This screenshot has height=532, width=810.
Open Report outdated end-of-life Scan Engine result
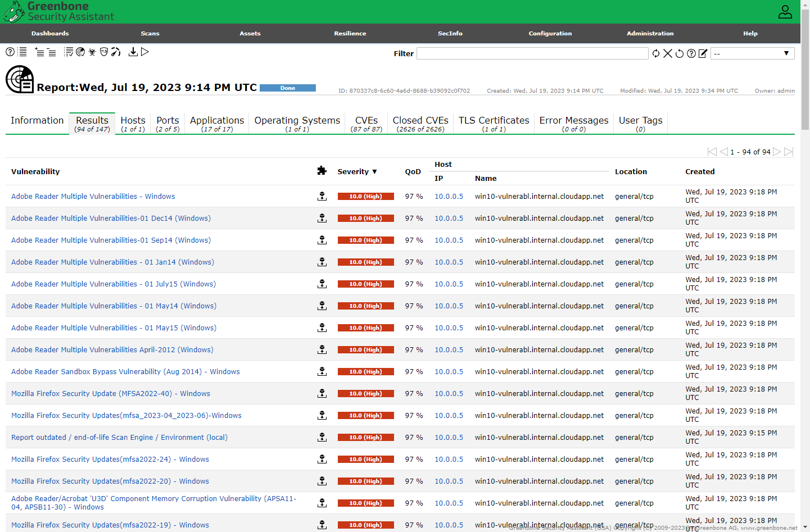tap(119, 438)
